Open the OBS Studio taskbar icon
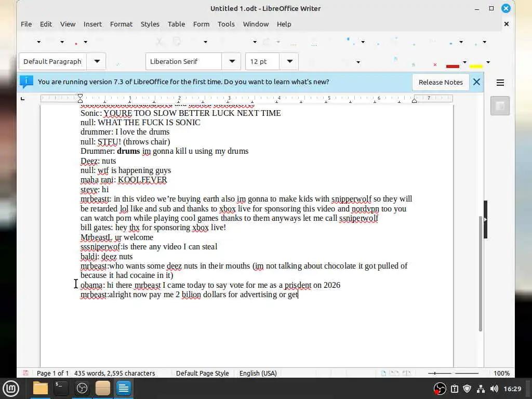Viewport: 532px width, 399px height. point(82,388)
